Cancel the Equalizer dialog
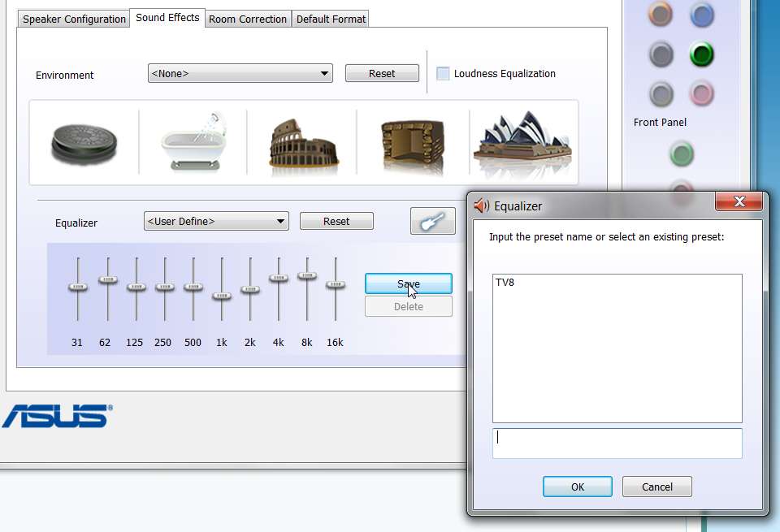The height and width of the screenshot is (532, 780). coord(657,487)
